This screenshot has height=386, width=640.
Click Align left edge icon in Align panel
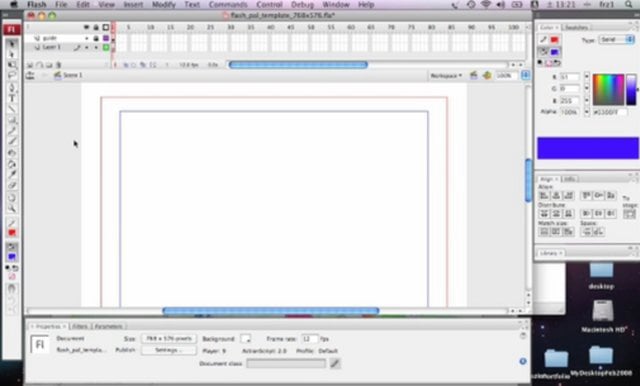pos(544,196)
